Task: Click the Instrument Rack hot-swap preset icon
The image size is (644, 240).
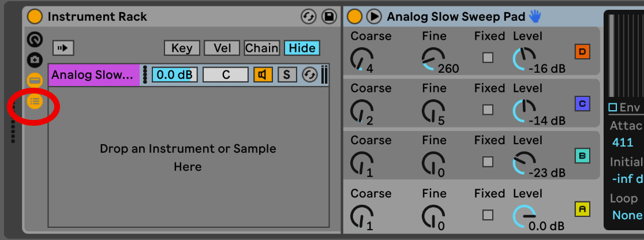Action: 309,16
